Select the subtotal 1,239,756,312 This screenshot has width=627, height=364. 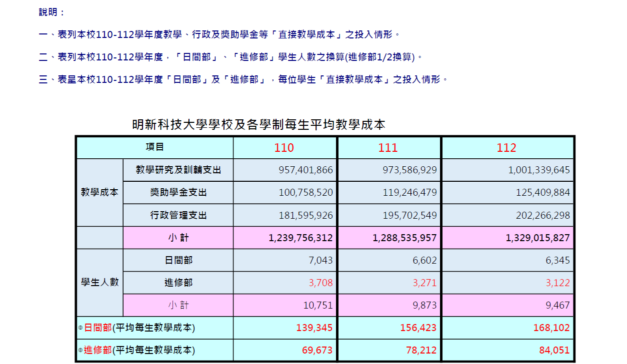point(300,238)
